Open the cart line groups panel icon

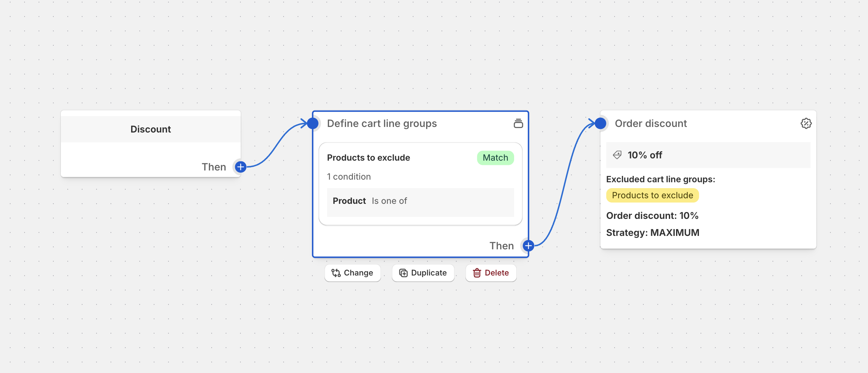coord(518,123)
